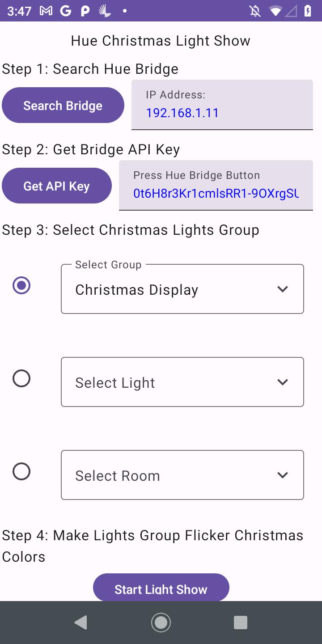The height and width of the screenshot is (644, 322).
Task: Focus the IP Address input field
Action: (222, 105)
